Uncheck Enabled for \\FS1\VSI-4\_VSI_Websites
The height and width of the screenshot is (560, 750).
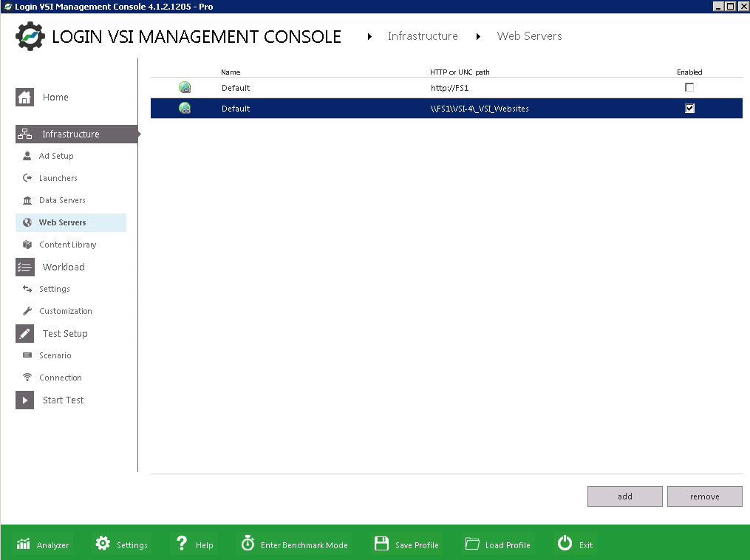(689, 108)
